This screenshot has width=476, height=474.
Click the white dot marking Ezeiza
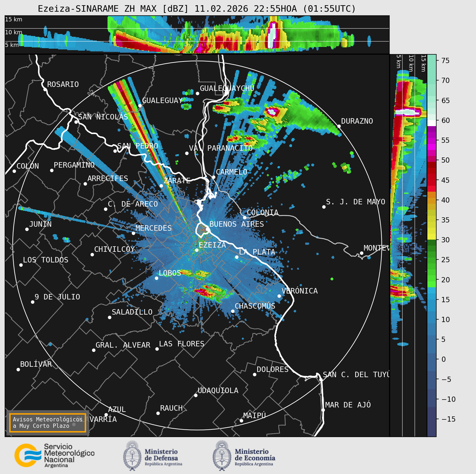point(197,250)
